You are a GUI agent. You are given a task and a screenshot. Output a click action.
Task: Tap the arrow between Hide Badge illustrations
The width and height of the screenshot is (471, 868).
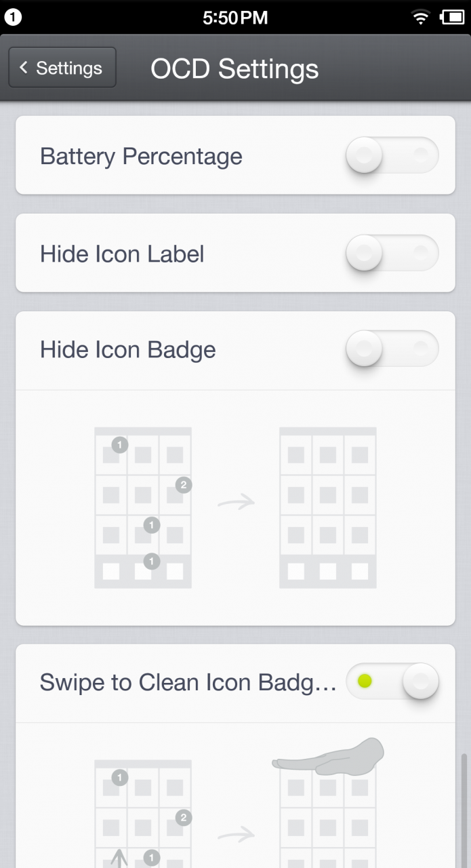[236, 502]
